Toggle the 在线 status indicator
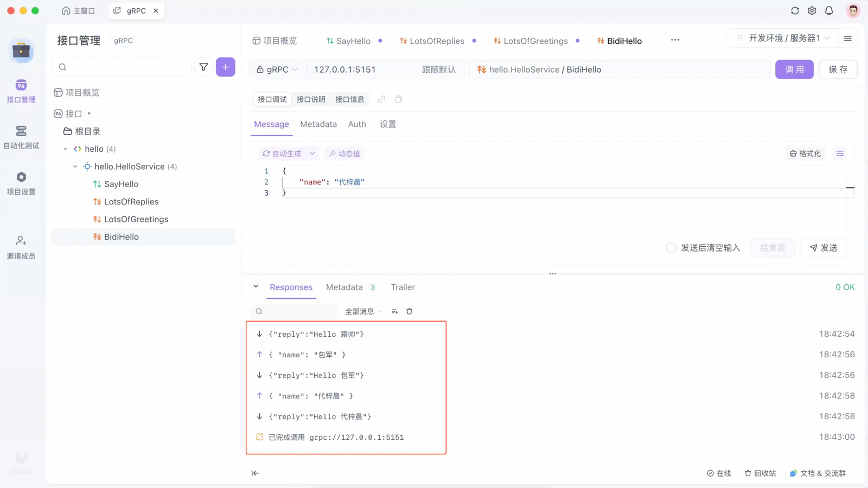This screenshot has width=868, height=488. pyautogui.click(x=719, y=473)
